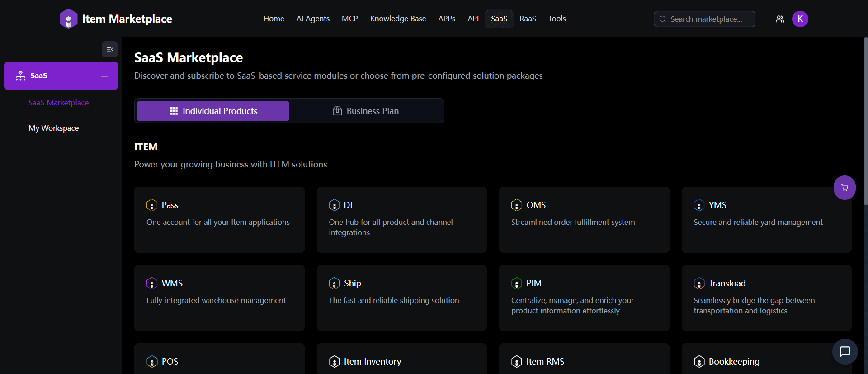Open My Workspace sidebar link
The image size is (868, 374).
[54, 128]
